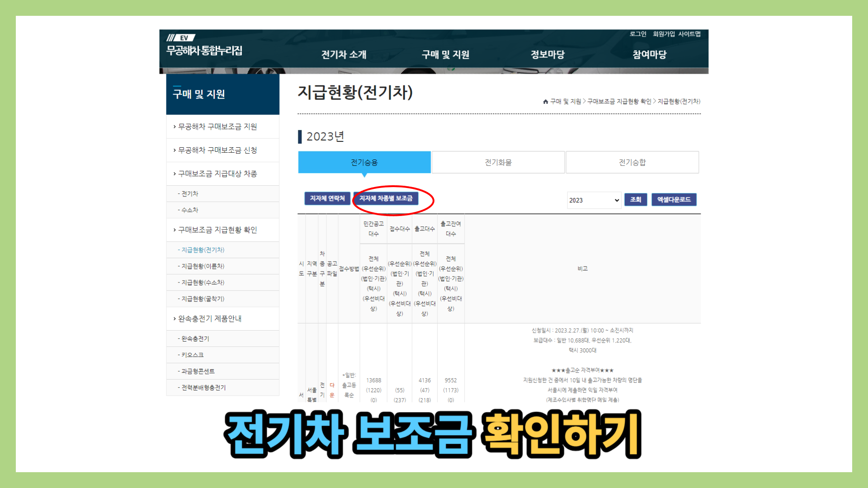Viewport: 868px width, 488px height.
Task: Click the 2023년 section heading
Action: click(x=325, y=136)
